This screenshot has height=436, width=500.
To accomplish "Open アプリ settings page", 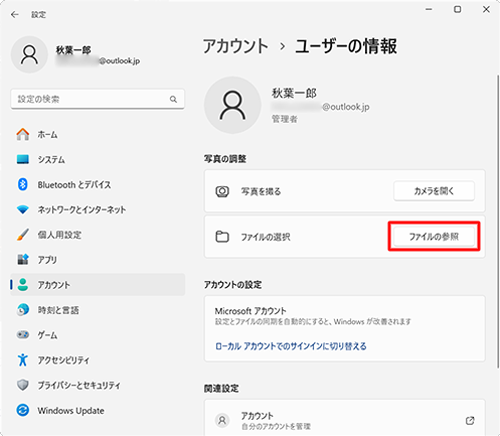I will point(97,260).
